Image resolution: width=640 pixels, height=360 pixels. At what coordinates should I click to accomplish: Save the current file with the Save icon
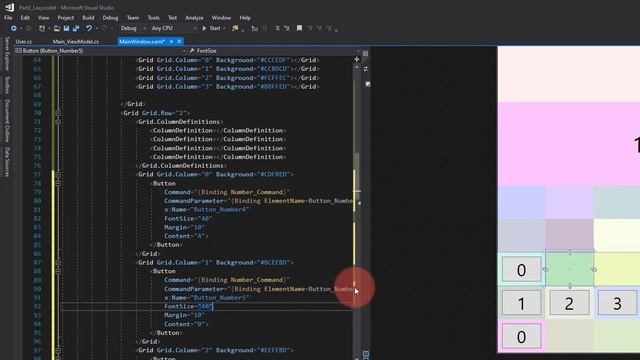(66, 28)
